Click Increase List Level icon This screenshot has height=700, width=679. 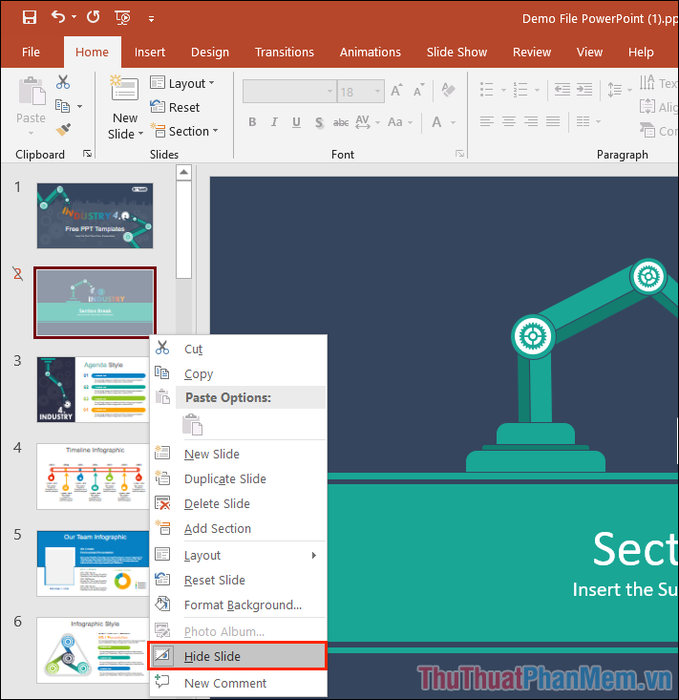584,90
